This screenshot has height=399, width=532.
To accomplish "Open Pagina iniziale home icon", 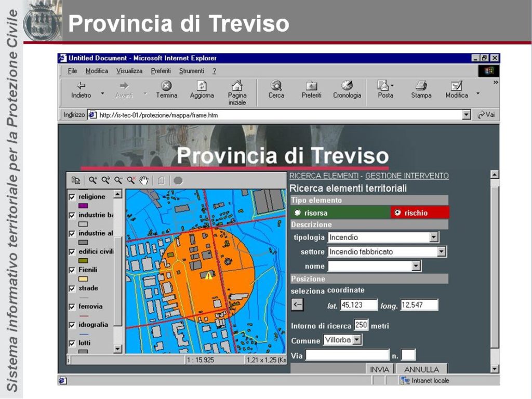I will click(x=237, y=85).
